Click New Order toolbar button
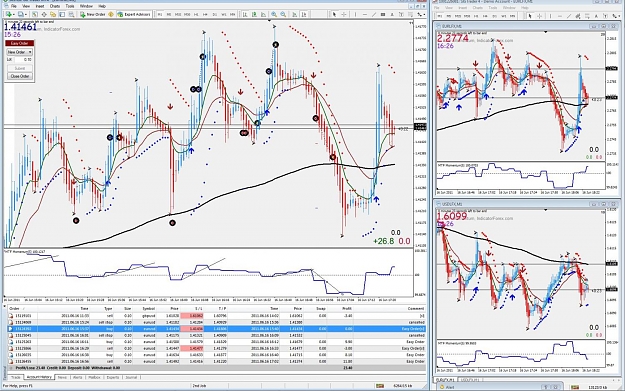Screen dimensions: 625x391 coord(93,14)
